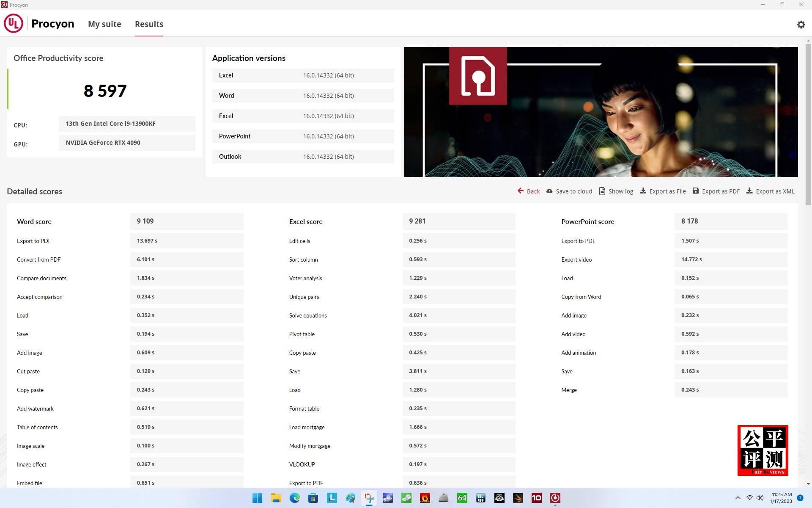Expand the system tray hidden icons chevron
812x508 pixels.
738,498
